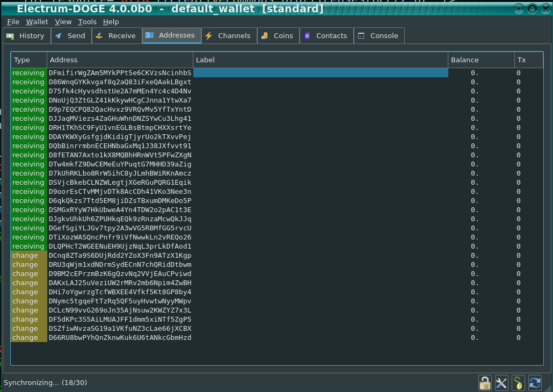553x392 pixels.
Task: Select address DSMGxRYyW7HkUbweA4Yn4TDW2o2pAC1t3E
Action: click(x=120, y=210)
